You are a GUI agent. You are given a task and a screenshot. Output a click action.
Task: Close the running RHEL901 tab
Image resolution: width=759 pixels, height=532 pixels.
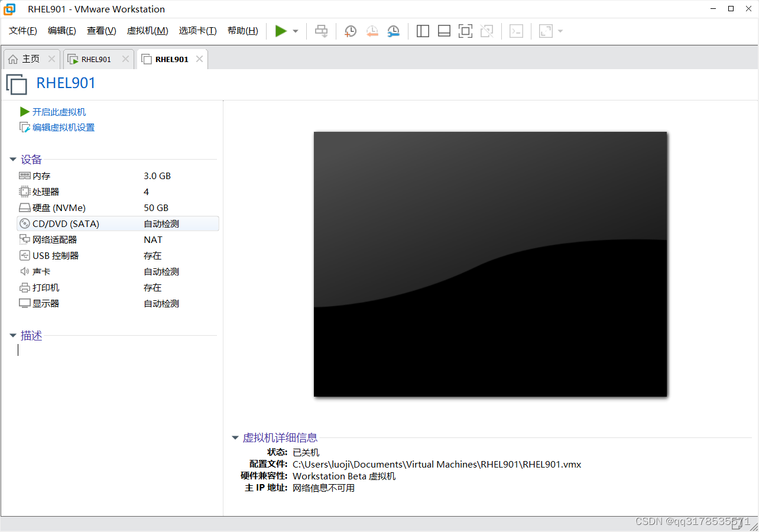[x=125, y=59]
